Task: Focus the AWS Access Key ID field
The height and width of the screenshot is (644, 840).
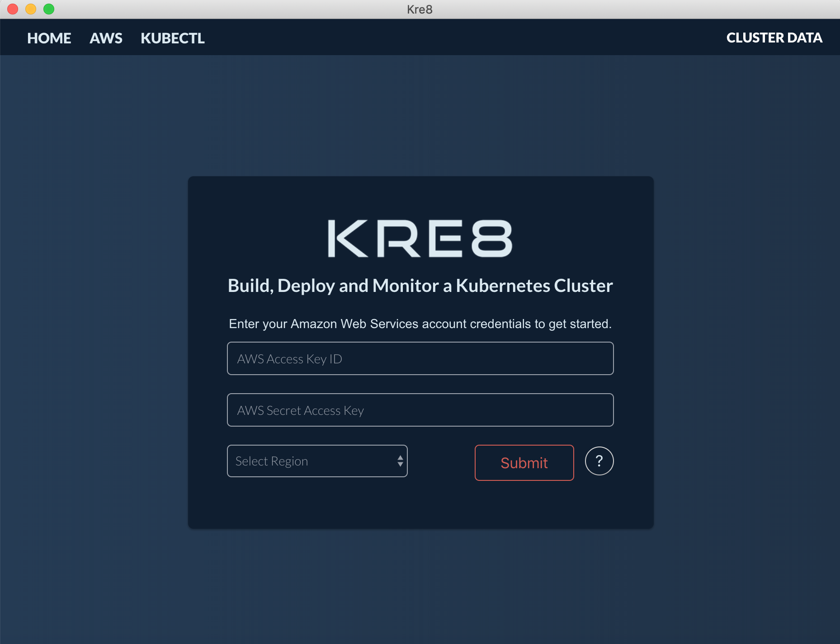Action: tap(420, 358)
